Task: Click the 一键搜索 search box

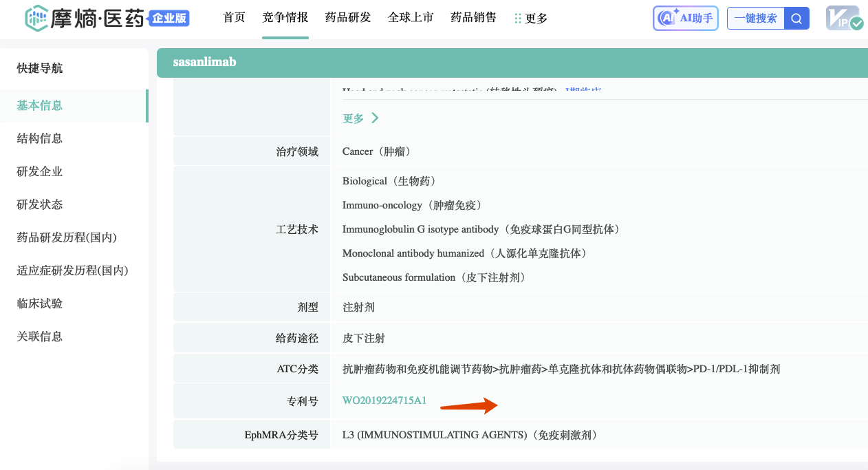Action: tap(755, 19)
